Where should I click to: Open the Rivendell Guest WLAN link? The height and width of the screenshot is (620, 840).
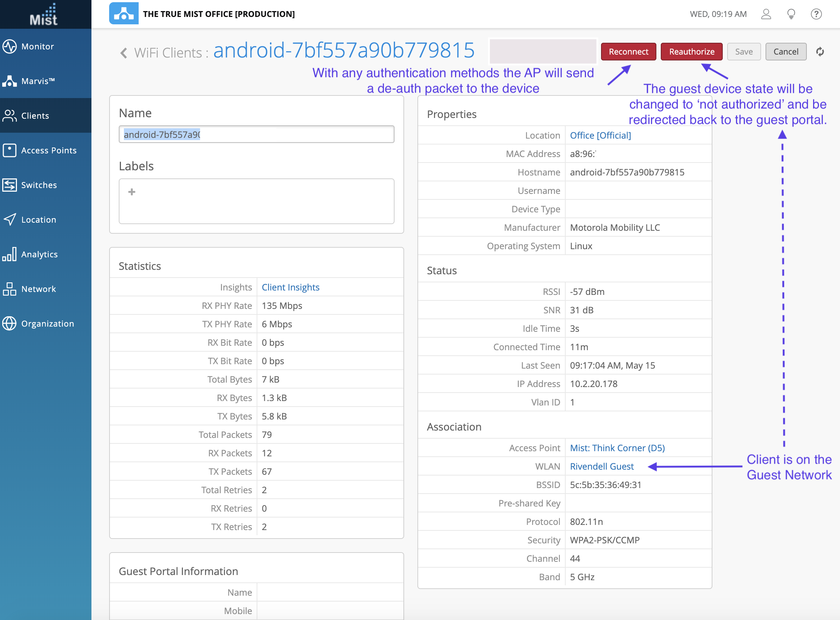click(601, 466)
